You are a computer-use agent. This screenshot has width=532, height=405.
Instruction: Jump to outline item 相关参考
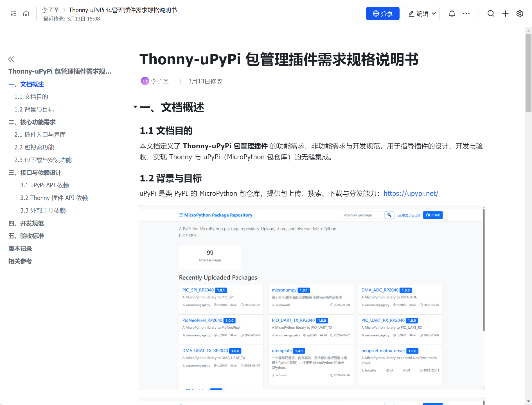[20, 261]
